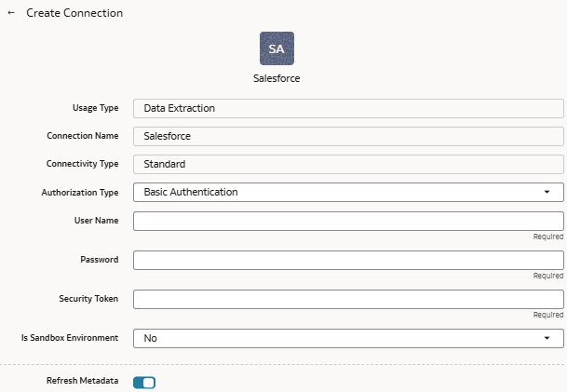Click the Required hint under Security Token
Screen dimensions: 567x392
(x=548, y=315)
